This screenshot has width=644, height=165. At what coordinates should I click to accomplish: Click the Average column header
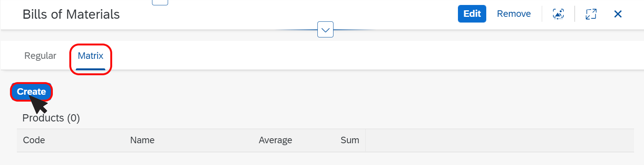point(275,140)
